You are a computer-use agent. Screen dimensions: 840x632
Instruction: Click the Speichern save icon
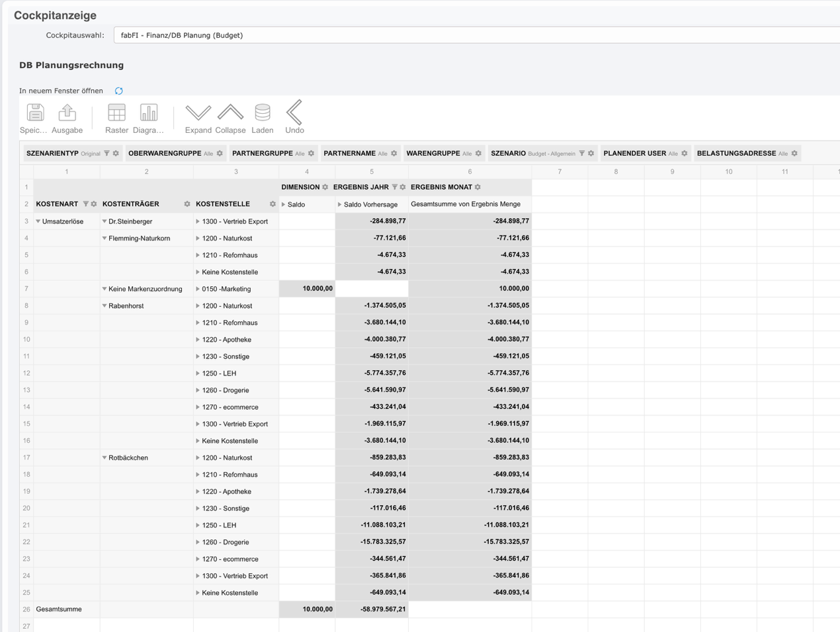click(34, 113)
